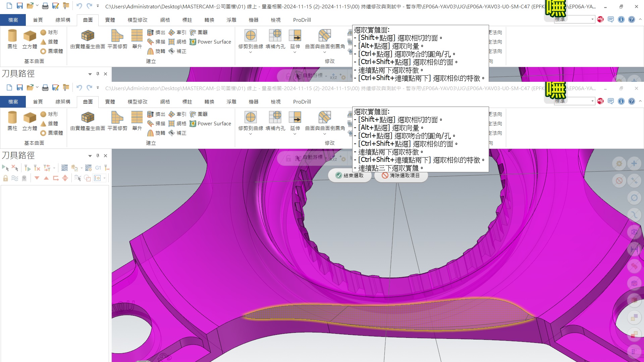
Task: Switch to the 實體 tab in the lower ribbon
Action: pyautogui.click(x=110, y=102)
